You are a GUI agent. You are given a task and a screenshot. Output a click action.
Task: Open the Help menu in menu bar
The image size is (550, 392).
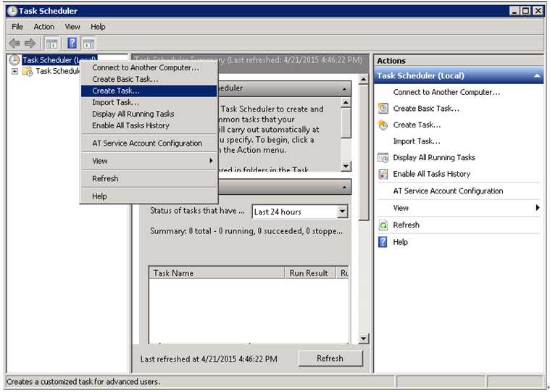(x=98, y=27)
